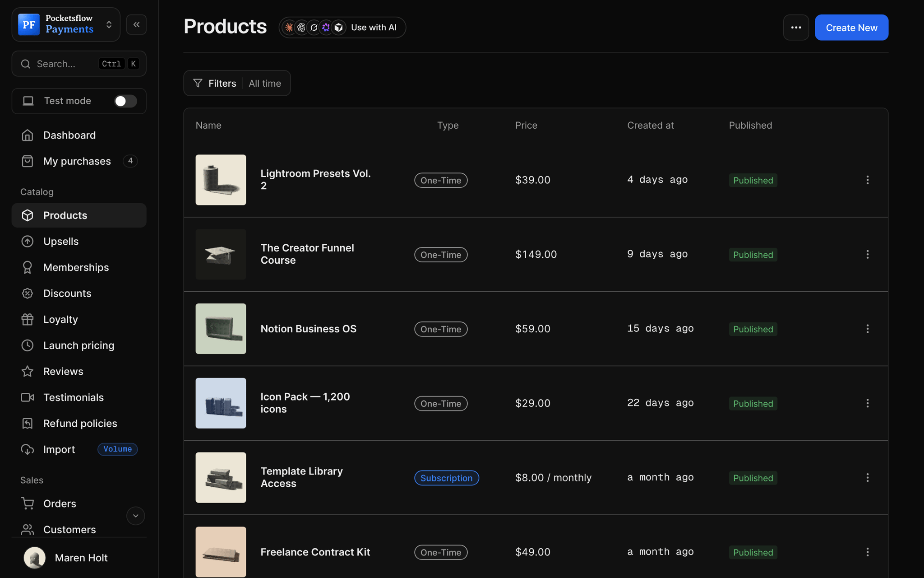Click the Freelance Contract Kit product name
The width and height of the screenshot is (924, 578).
tap(315, 552)
